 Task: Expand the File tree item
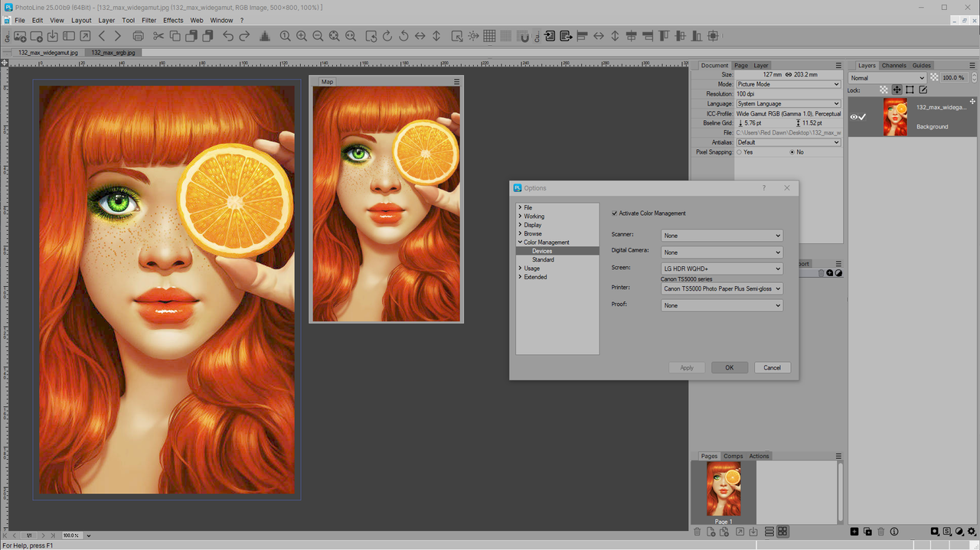[x=520, y=207]
